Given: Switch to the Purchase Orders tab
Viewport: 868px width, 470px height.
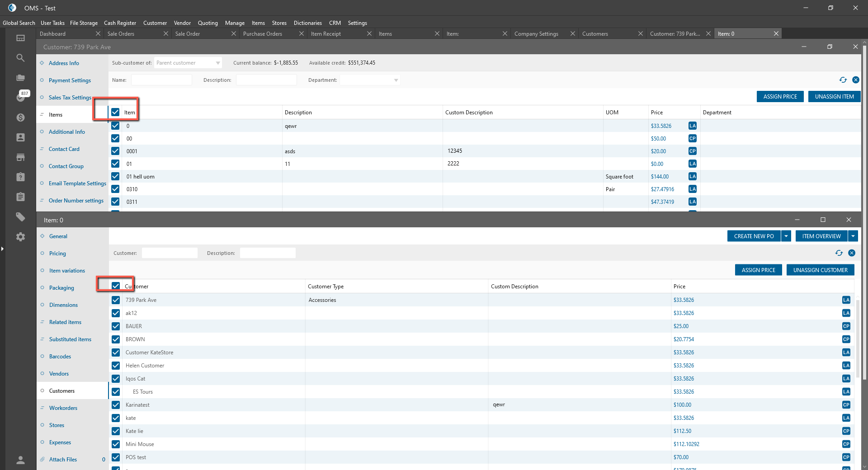Looking at the screenshot, I should [263, 34].
